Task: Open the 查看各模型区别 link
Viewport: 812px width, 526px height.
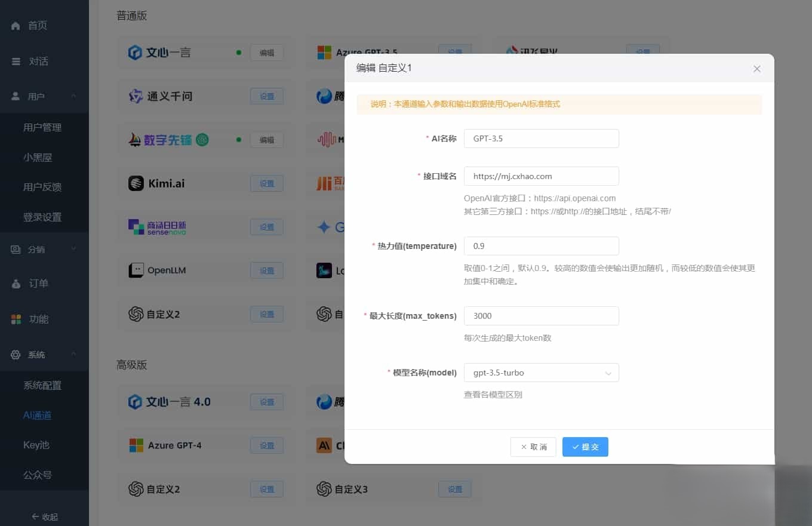Action: [493, 395]
